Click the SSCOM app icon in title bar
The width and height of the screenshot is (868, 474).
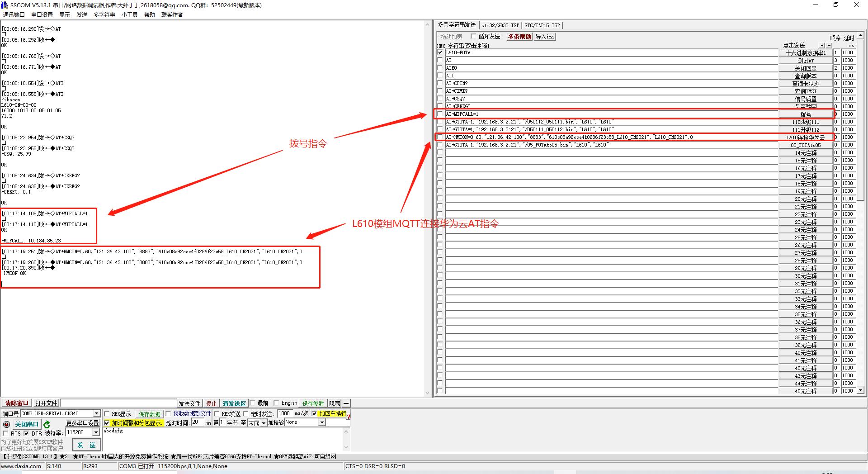point(5,5)
